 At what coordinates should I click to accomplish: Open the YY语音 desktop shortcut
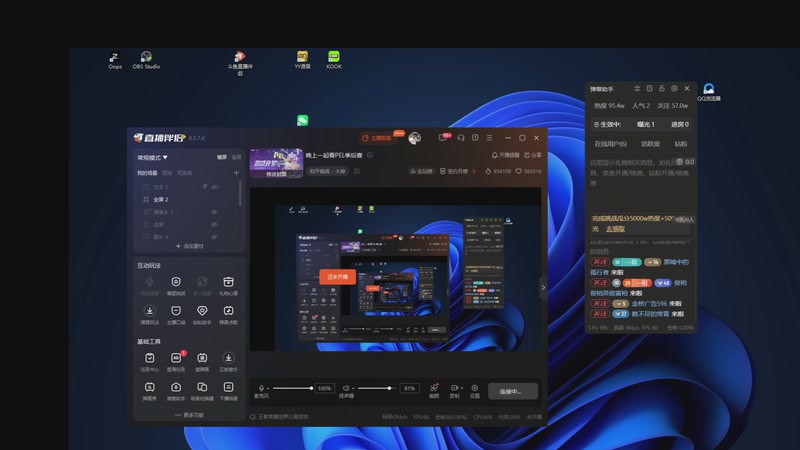[x=303, y=60]
